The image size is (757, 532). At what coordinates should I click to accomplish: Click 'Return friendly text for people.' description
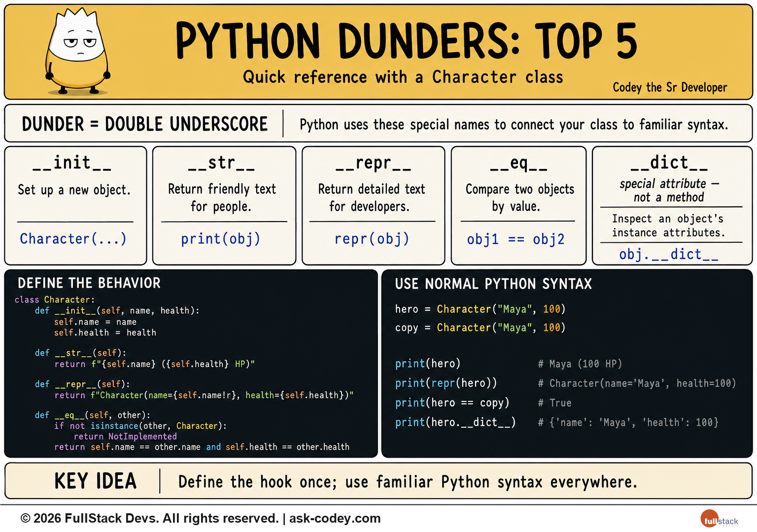222,198
